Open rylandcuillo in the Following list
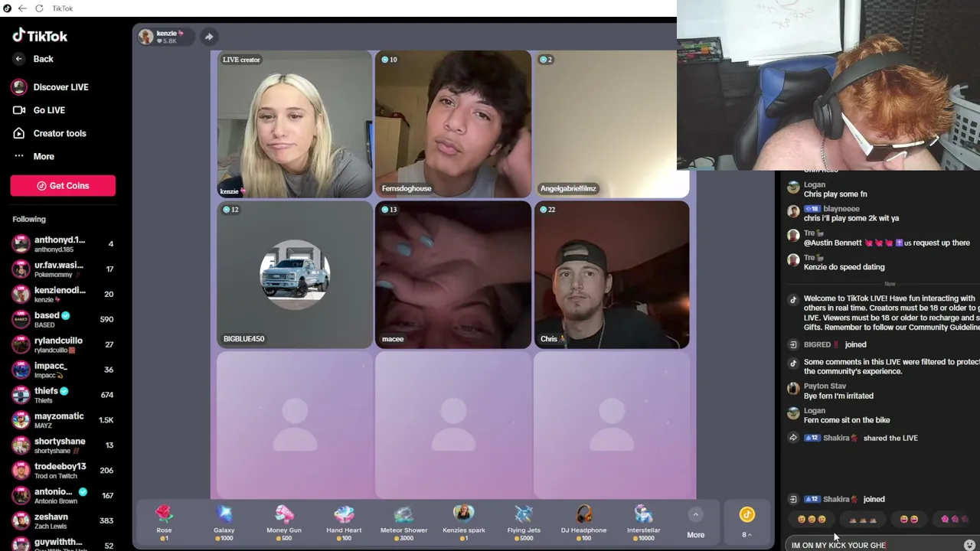The height and width of the screenshot is (551, 980). point(63,344)
